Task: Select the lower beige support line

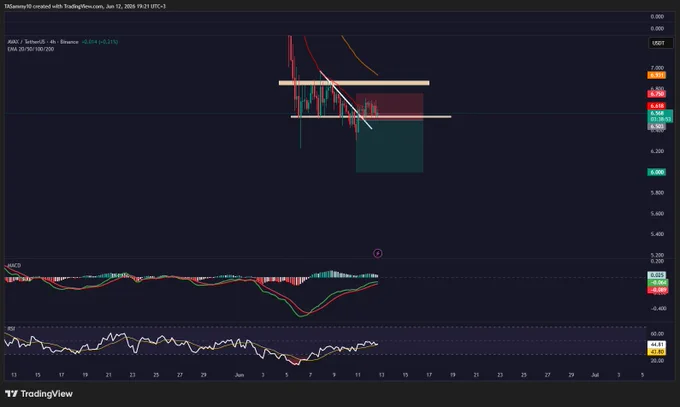Action: [x=371, y=117]
